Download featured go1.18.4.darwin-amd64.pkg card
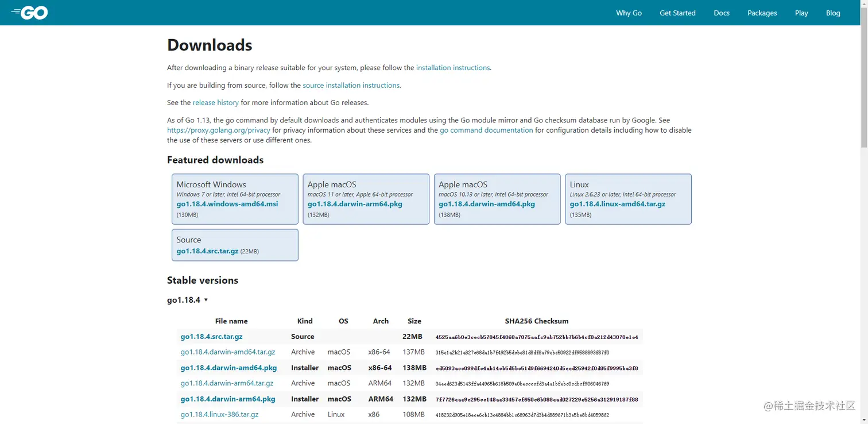Screen dimensions: 868x424 pyautogui.click(x=497, y=199)
